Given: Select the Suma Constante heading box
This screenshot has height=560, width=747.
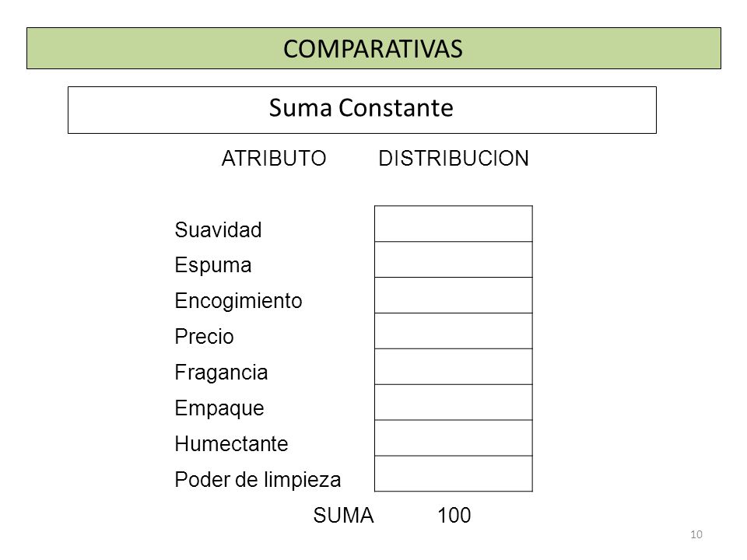Looking at the screenshot, I should click(362, 110).
